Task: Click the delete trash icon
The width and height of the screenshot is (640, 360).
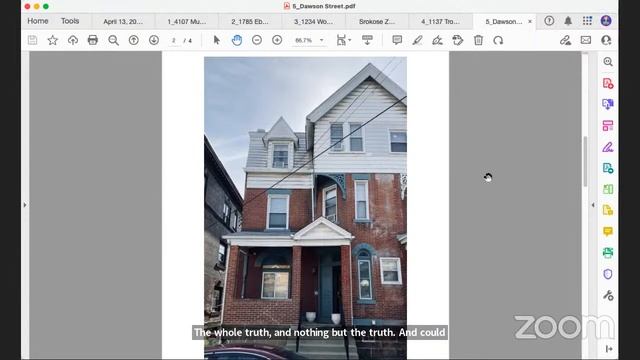Action: coord(478,40)
